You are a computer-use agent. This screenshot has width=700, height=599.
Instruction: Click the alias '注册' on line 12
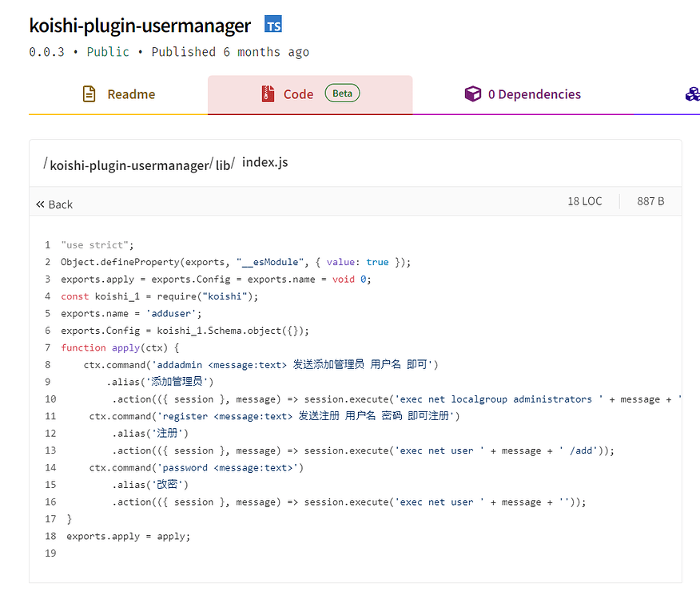pyautogui.click(x=150, y=433)
